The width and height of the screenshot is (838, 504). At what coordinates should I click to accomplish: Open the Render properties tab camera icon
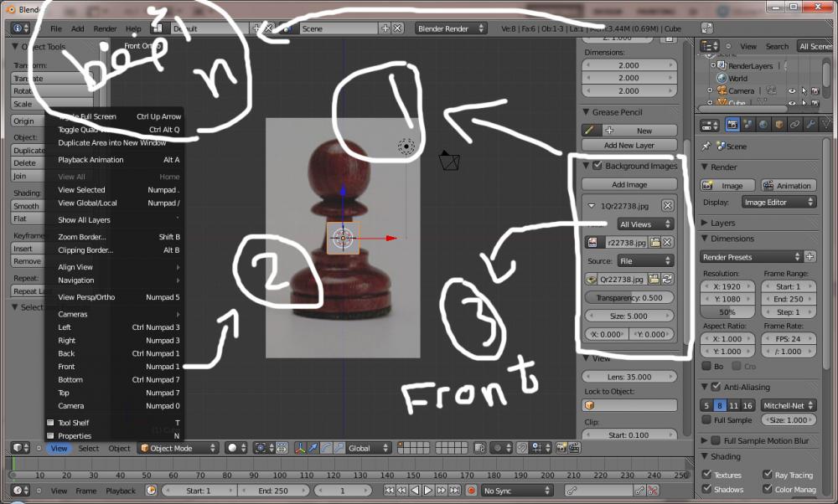pyautogui.click(x=732, y=125)
